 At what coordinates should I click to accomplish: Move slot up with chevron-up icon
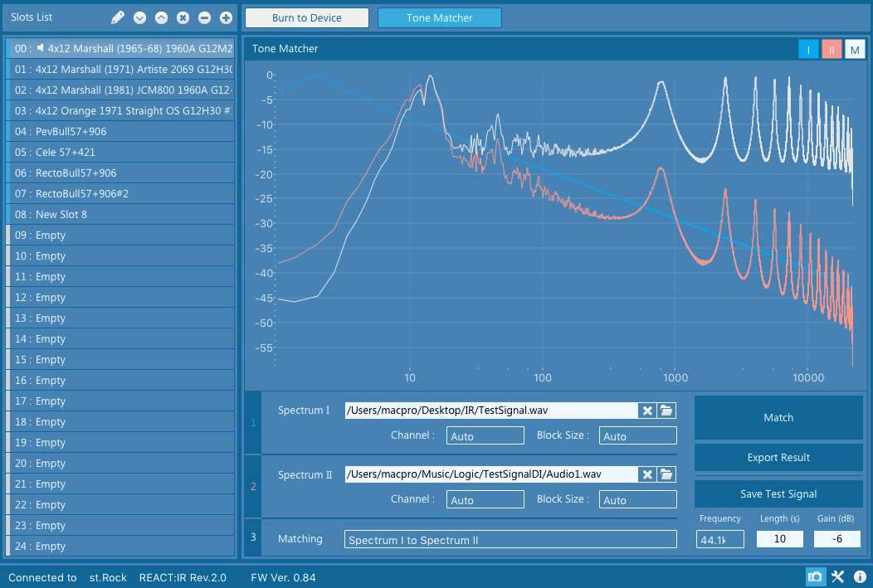(x=162, y=17)
